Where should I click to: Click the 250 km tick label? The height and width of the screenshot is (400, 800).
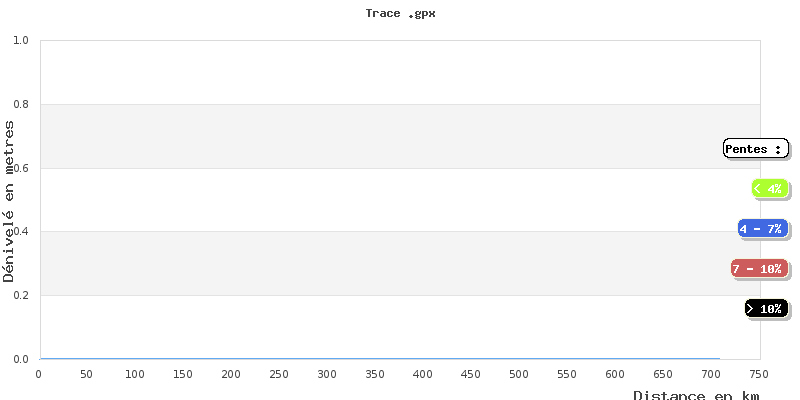click(x=279, y=374)
